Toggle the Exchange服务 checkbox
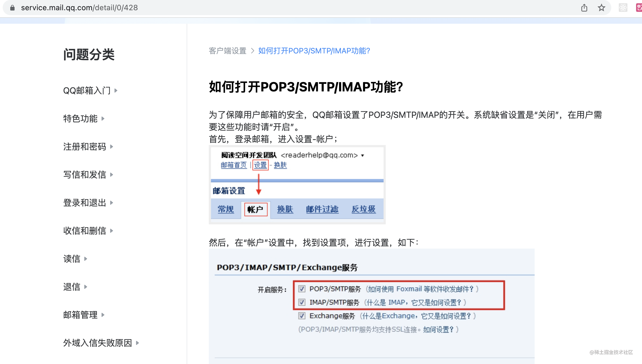Viewport: 642px width, 364px height. coord(302,316)
